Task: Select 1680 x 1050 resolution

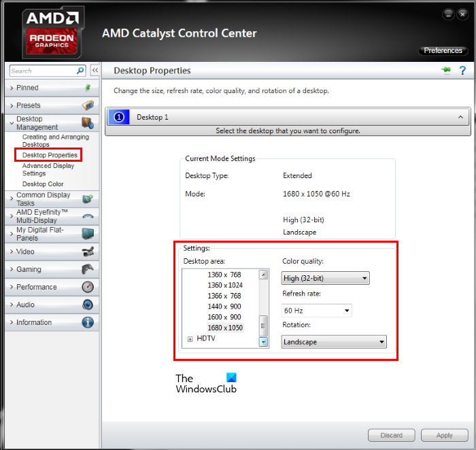Action: click(x=225, y=328)
